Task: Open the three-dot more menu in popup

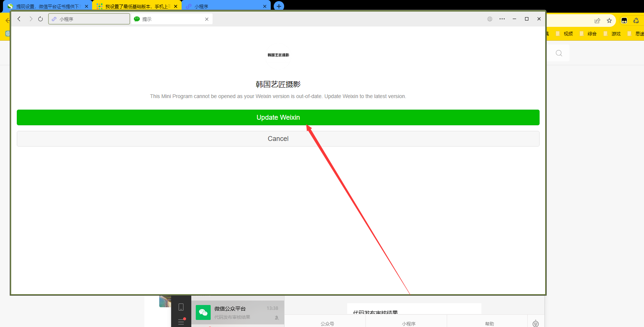Action: 502,19
